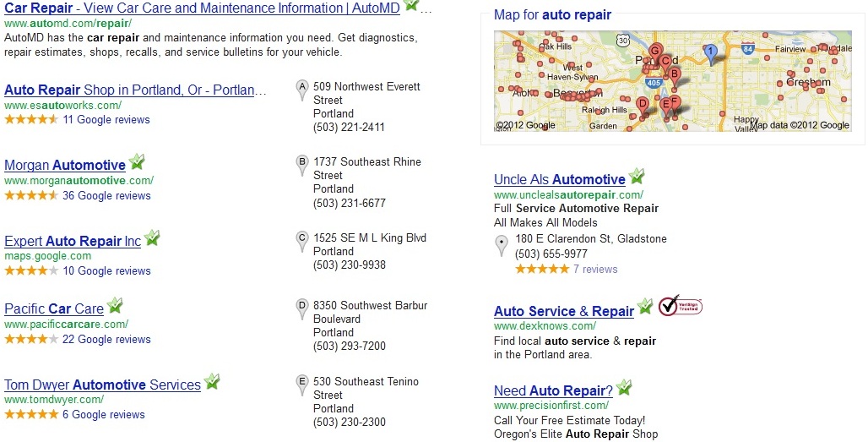Click the green star badge beside Morgan Automotive
Viewport: 868px width, 442px height.
pyautogui.click(x=137, y=161)
